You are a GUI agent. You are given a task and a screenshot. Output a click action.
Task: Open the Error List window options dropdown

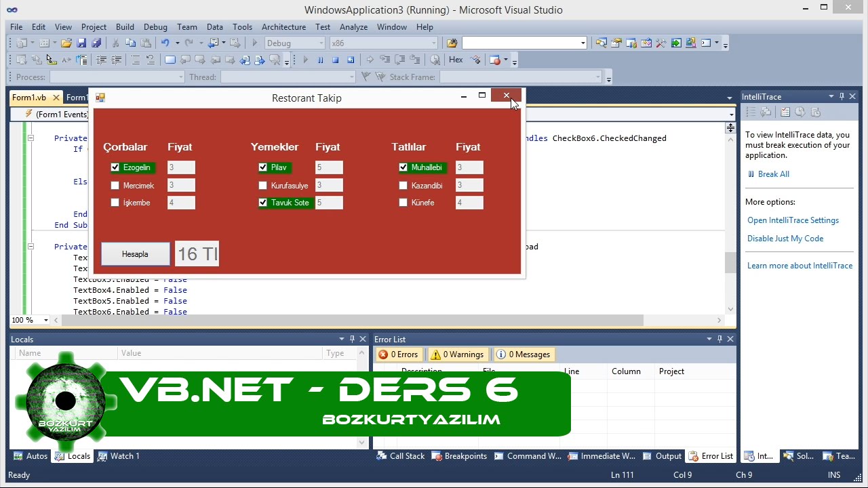tap(709, 339)
